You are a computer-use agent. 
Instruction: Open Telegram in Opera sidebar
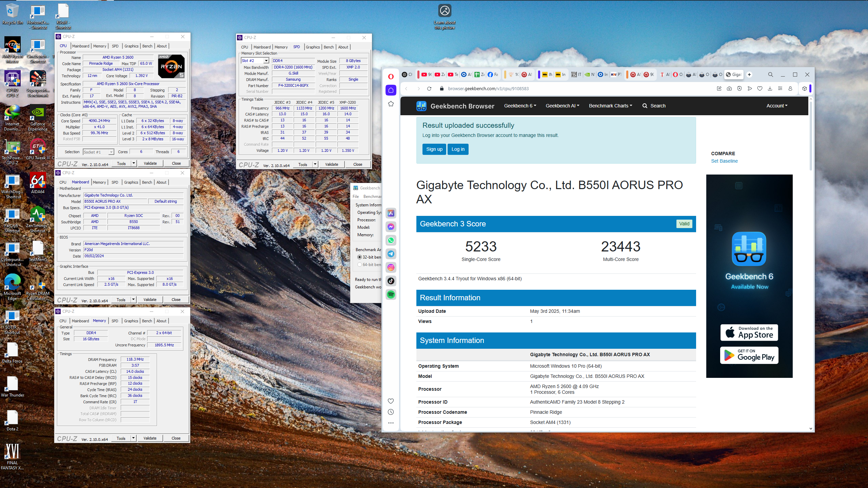391,254
